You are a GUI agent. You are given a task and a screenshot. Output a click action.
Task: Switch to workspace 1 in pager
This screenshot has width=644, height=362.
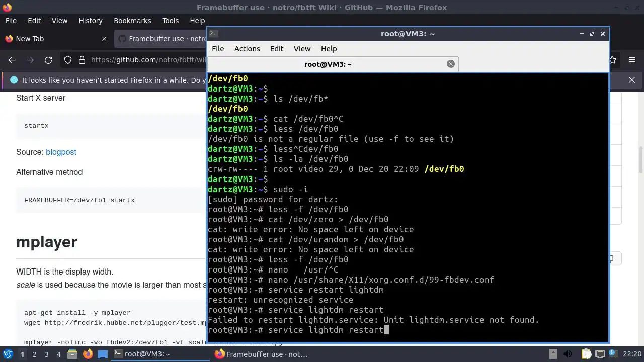pyautogui.click(x=22, y=354)
